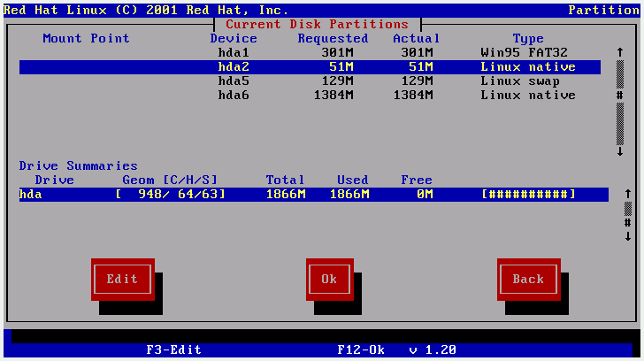The width and height of the screenshot is (644, 361).
Task: Click the Geom [C/H/S] column header
Action: tap(170, 180)
